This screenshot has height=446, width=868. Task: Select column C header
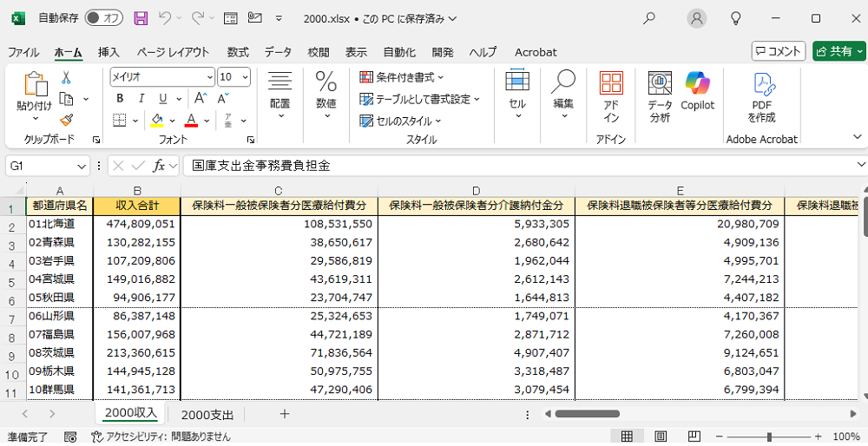[279, 191]
